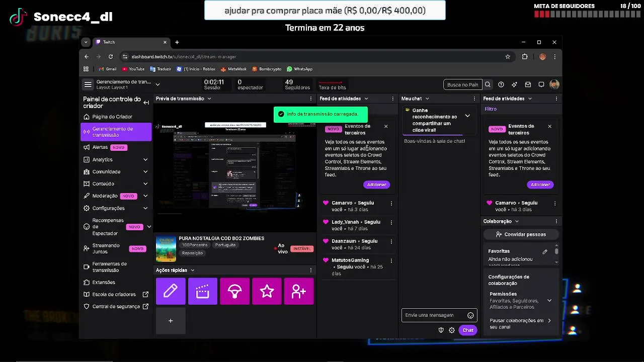
Task: Open Página do Criador in sidebar
Action: pos(112,117)
